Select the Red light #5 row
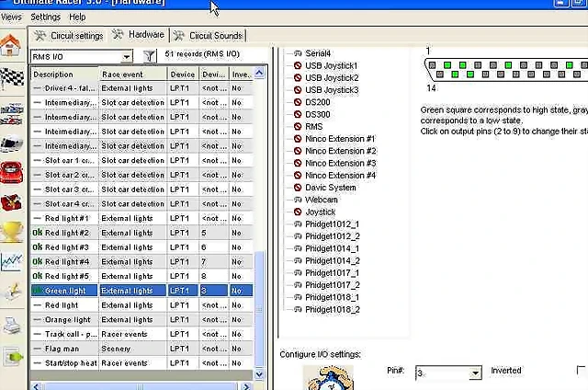Viewport: 588px width, 390px height. [x=141, y=276]
